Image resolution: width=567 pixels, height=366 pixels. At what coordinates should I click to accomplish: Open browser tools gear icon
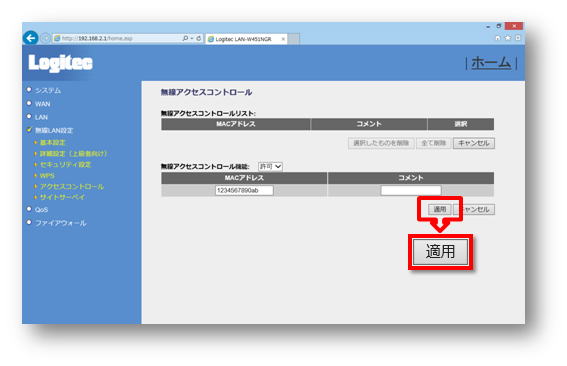(x=518, y=38)
